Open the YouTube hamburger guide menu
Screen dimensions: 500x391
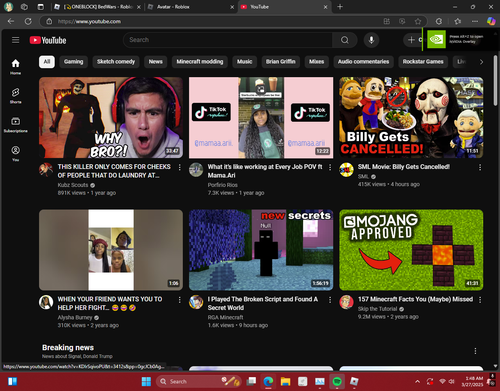(15, 40)
